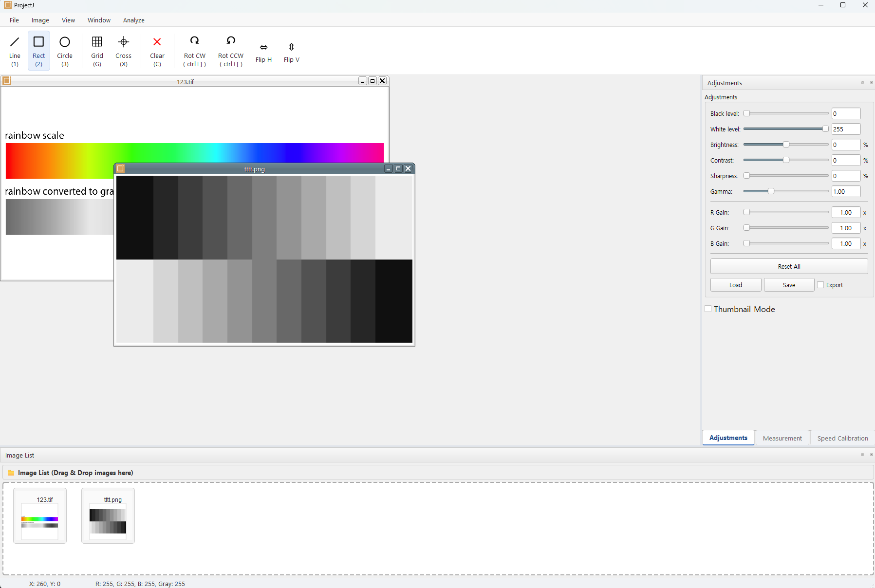The image size is (875, 588).
Task: Click the Contrast slider handle
Action: pyautogui.click(x=786, y=160)
